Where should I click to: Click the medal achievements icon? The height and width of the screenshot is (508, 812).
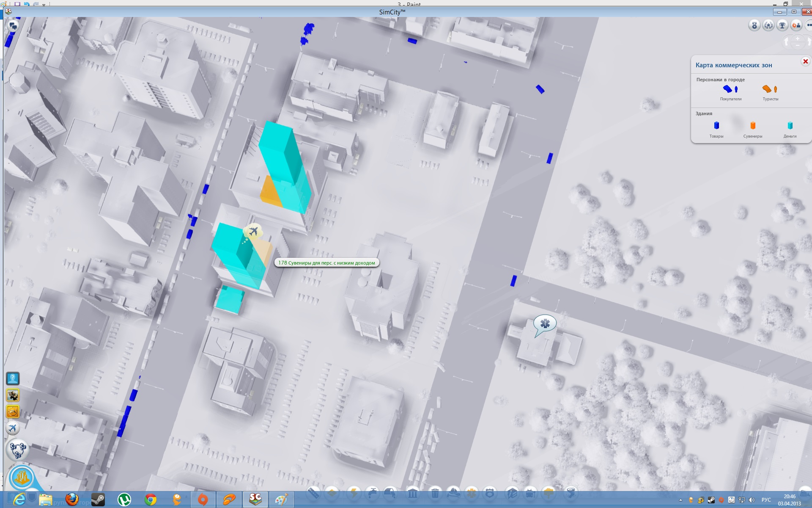[x=754, y=25]
